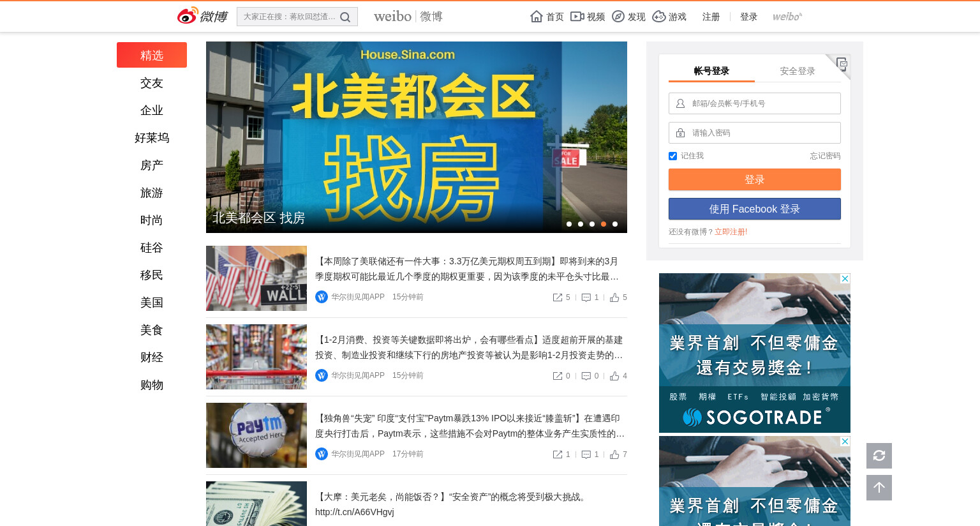This screenshot has width=980, height=526.
Task: Toggle the 记住我 checkbox
Action: (672, 156)
